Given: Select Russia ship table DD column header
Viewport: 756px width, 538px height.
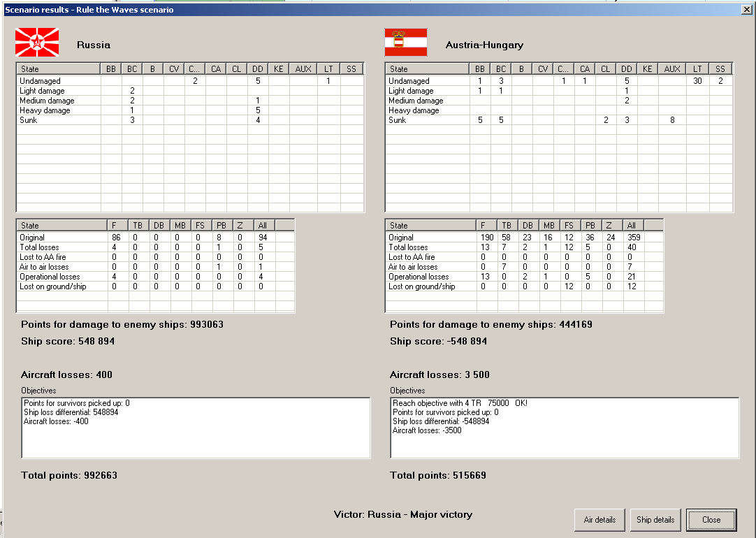Looking at the screenshot, I should point(257,69).
